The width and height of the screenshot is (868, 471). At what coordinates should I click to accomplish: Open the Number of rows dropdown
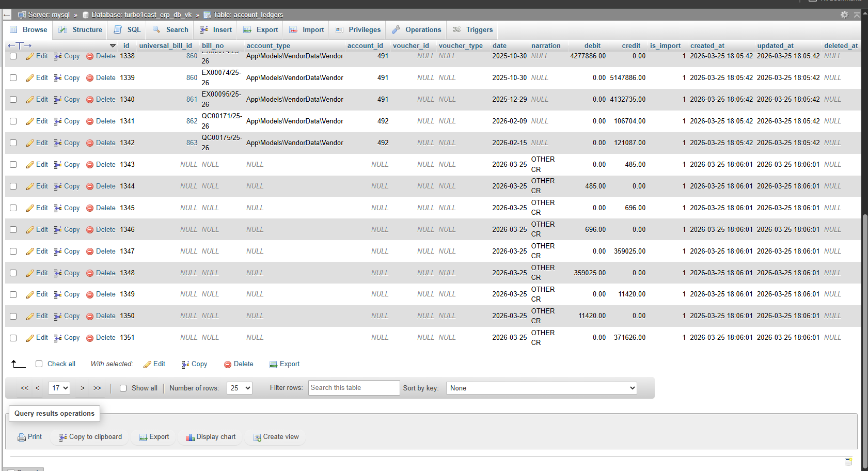[x=239, y=388]
